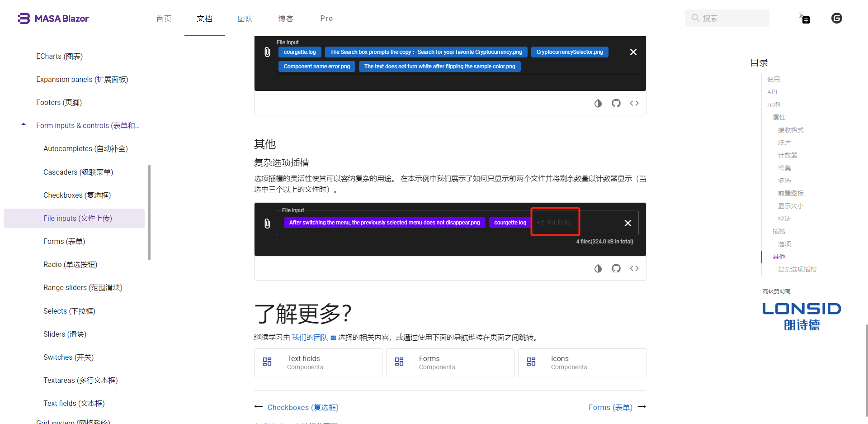Click the CryptocurrencySelector.png chip
Image resolution: width=868 pixels, height=424 pixels.
pos(570,52)
